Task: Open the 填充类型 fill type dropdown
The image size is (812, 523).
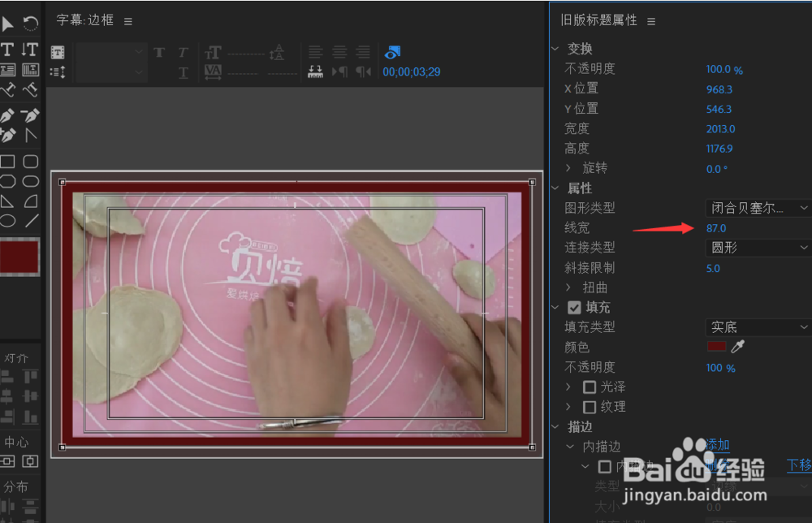Action: [x=758, y=327]
